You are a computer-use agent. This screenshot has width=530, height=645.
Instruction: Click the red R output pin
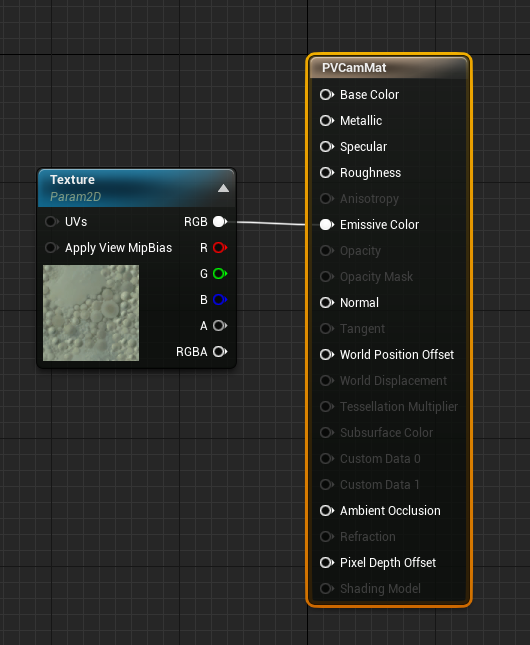point(220,248)
